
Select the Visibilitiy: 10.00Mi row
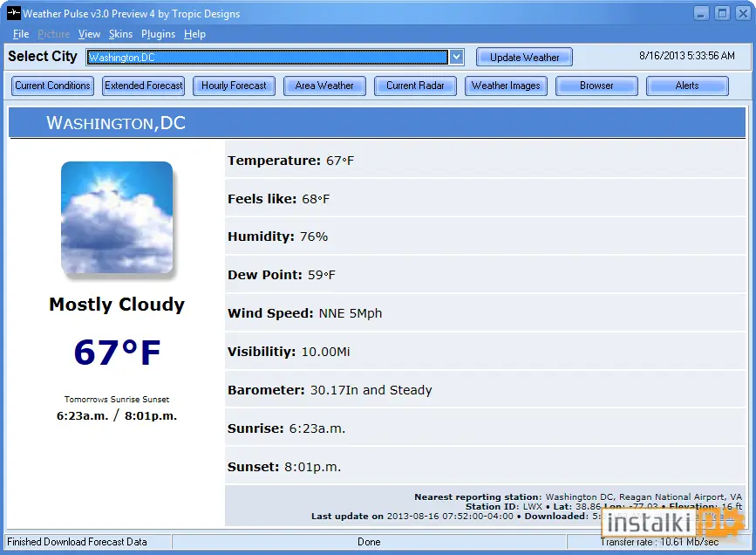[x=485, y=352]
